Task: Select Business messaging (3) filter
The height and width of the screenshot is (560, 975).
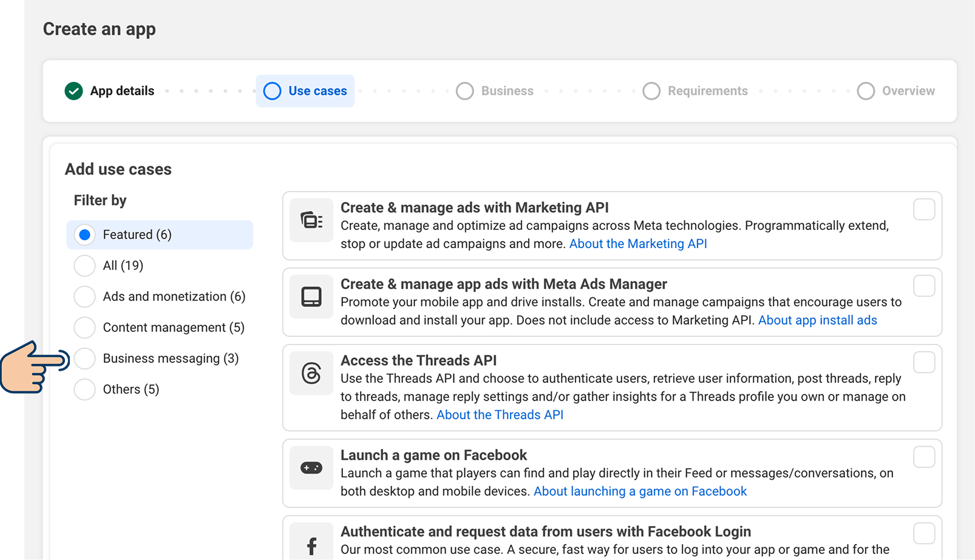Action: coord(84,359)
